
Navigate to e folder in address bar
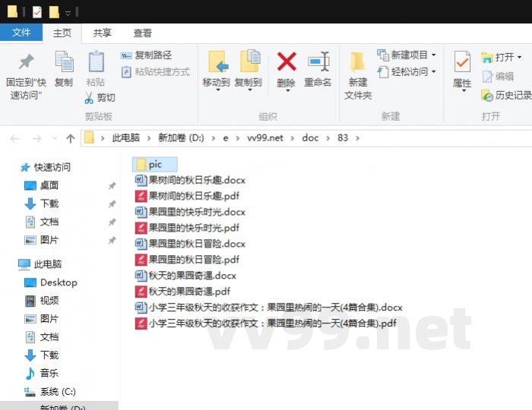point(225,138)
